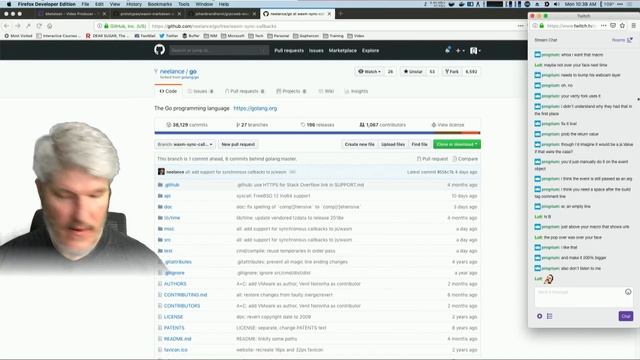Click the language breakdown color bar
640x360 pixels.
pyautogui.click(x=317, y=133)
